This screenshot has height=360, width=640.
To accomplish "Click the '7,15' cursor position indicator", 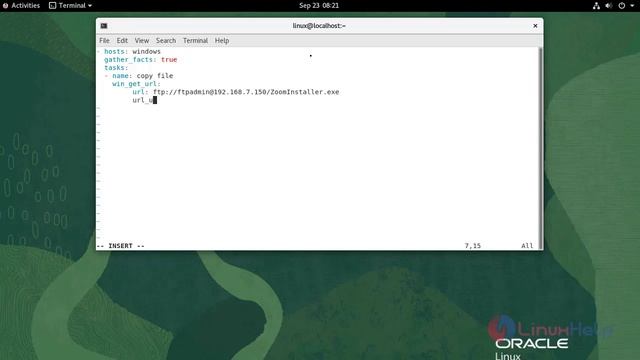I will [x=473, y=246].
